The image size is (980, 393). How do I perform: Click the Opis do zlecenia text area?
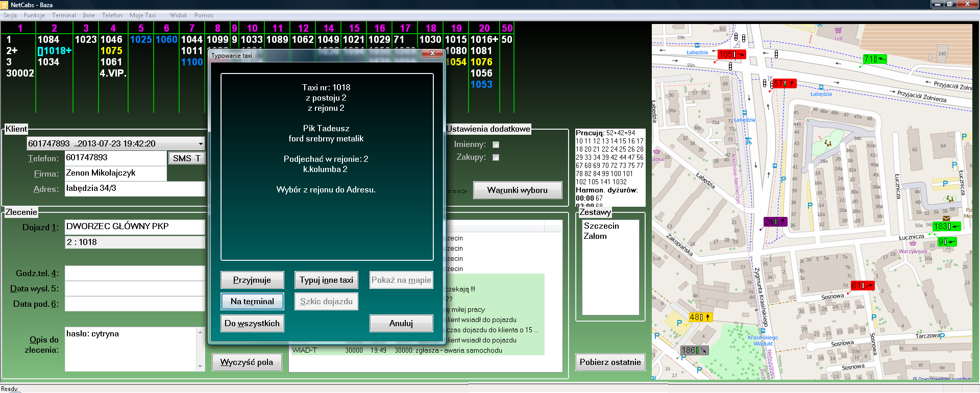click(131, 349)
